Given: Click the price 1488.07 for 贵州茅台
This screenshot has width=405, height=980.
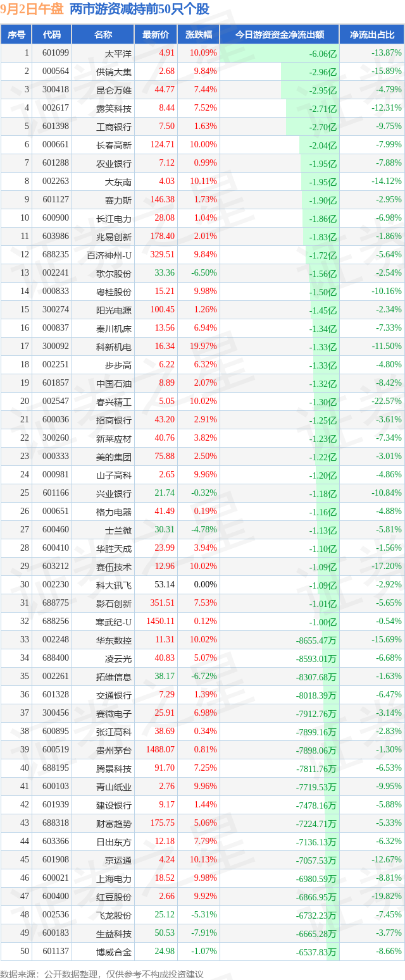Looking at the screenshot, I should coord(161,750).
